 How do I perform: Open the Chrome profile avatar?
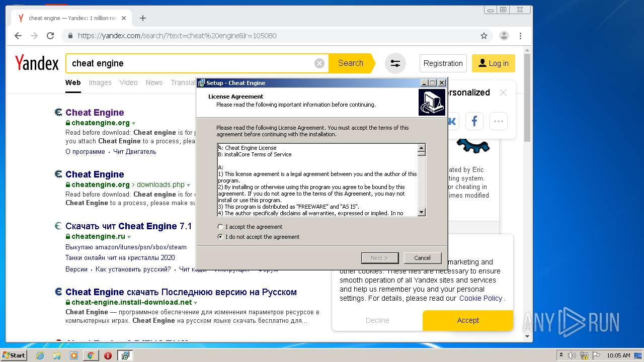[504, 36]
